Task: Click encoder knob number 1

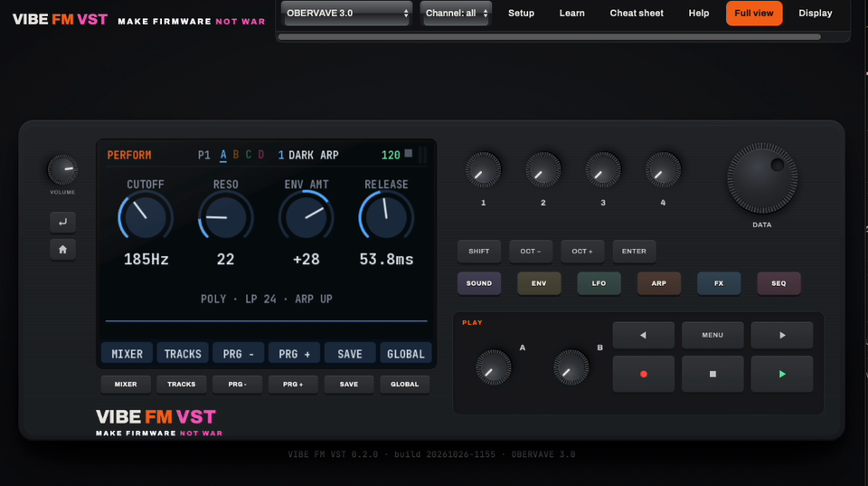Action: (483, 169)
